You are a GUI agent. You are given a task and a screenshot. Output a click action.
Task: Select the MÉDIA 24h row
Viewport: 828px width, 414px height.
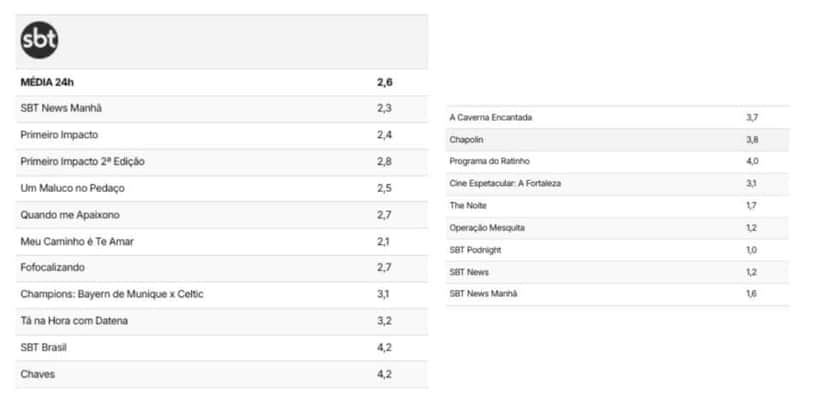pos(222,82)
